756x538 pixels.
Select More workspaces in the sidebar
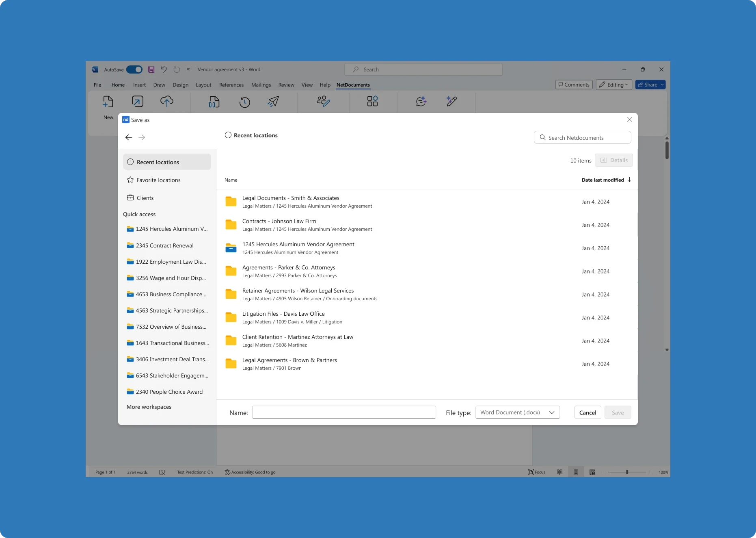[x=149, y=406]
